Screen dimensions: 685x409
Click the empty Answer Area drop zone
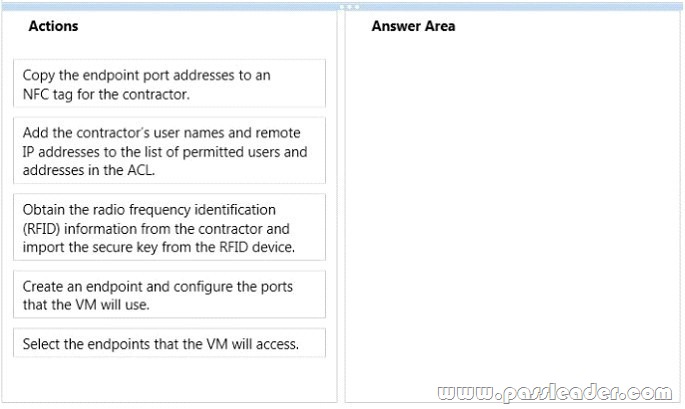pos(512,210)
